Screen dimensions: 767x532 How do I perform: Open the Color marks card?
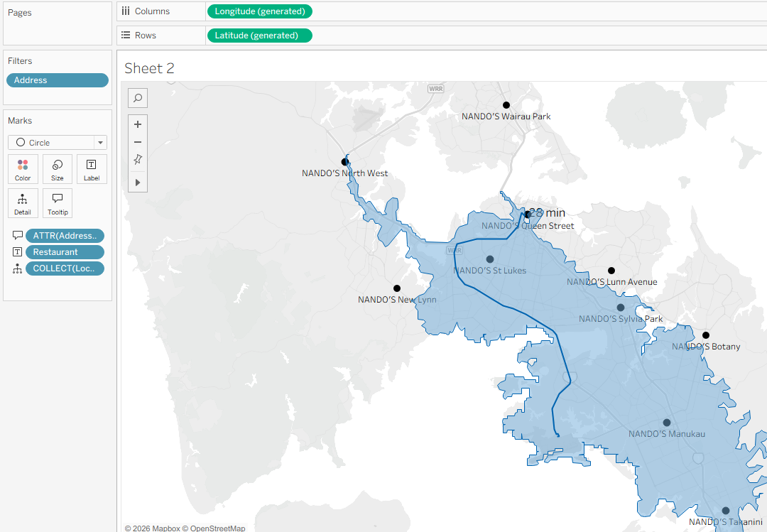[23, 169]
